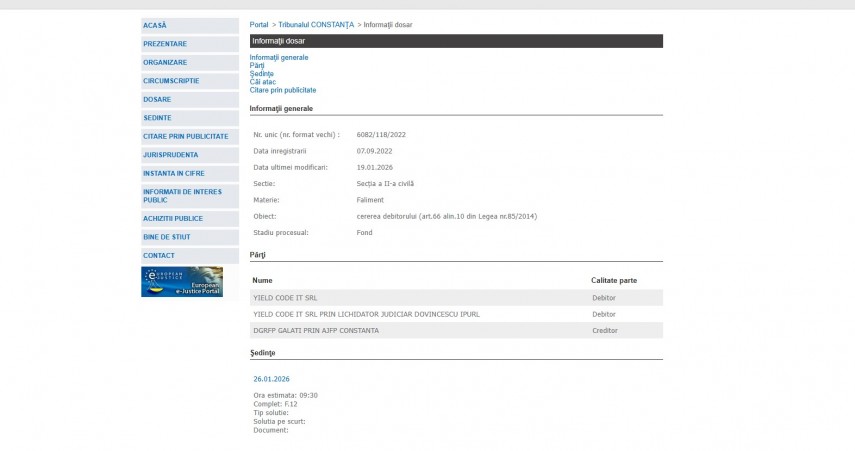Select ORGANIZARE from the left menu
This screenshot has width=855, height=451.
click(165, 62)
